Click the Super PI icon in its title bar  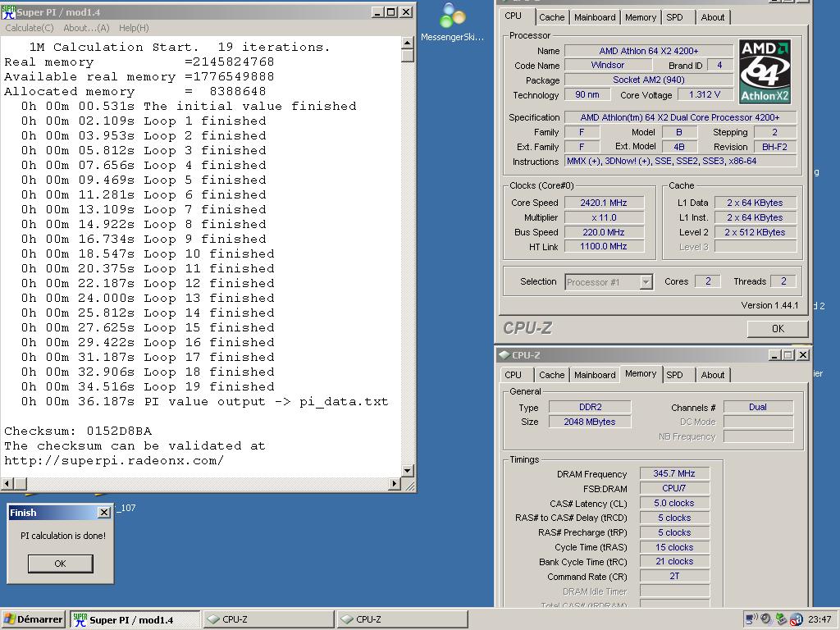point(8,11)
